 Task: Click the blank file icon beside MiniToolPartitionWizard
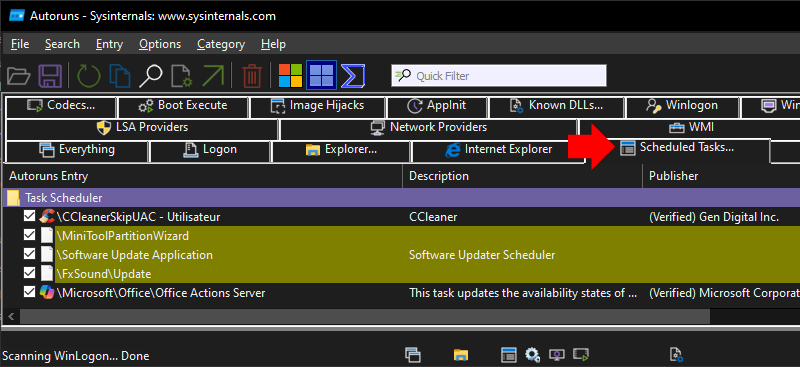(47, 236)
